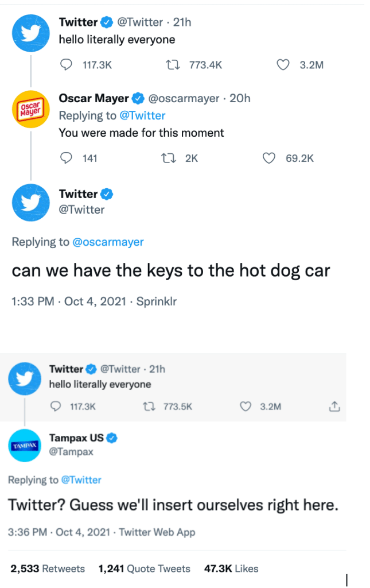Like the top Twitter tweet with 3.2M likes
The width and height of the screenshot is (370, 588).
click(x=282, y=65)
